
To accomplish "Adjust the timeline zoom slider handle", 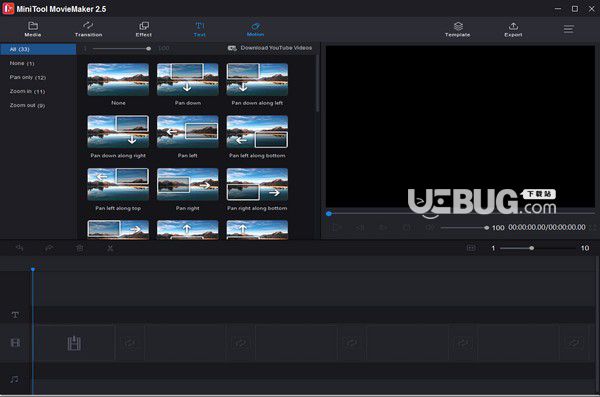I will coord(532,248).
